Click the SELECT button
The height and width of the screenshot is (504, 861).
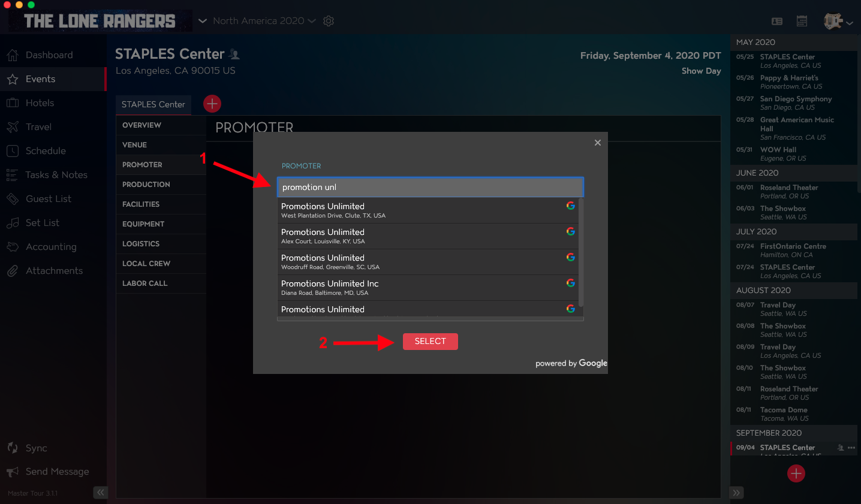[431, 342]
